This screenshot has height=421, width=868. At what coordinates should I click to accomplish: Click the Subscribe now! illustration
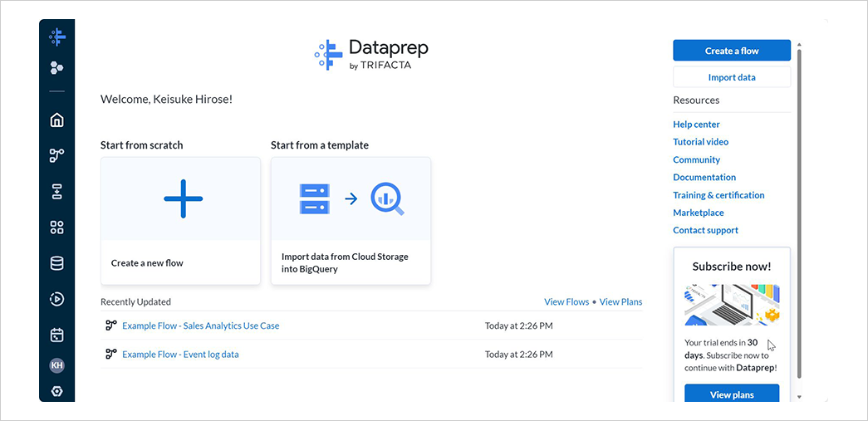(732, 305)
